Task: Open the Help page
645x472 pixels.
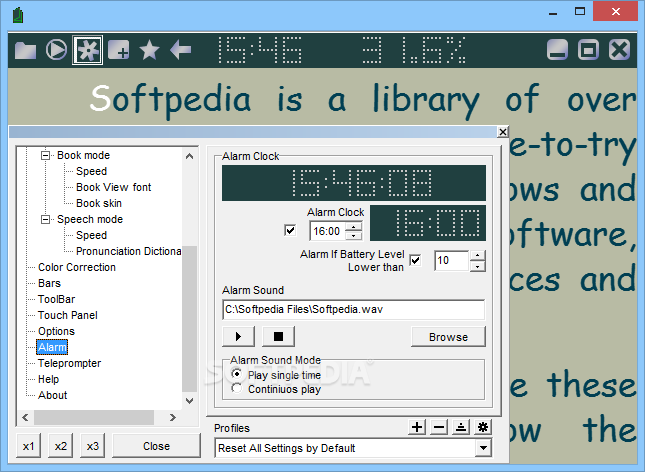Action: 49,379
